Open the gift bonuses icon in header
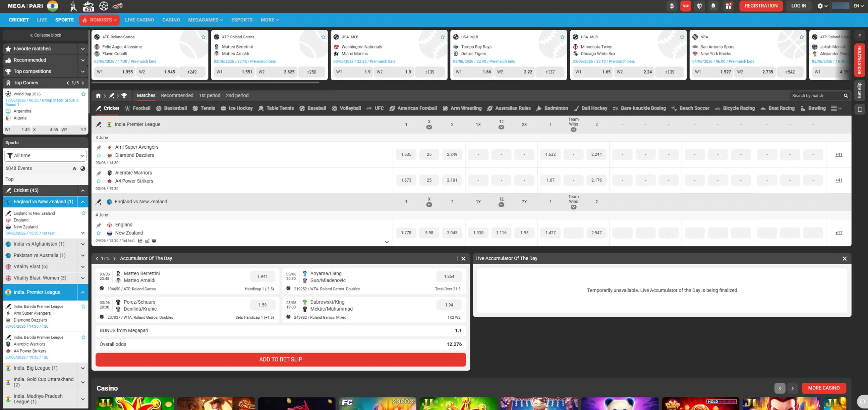The height and width of the screenshot is (410, 868). point(728,6)
